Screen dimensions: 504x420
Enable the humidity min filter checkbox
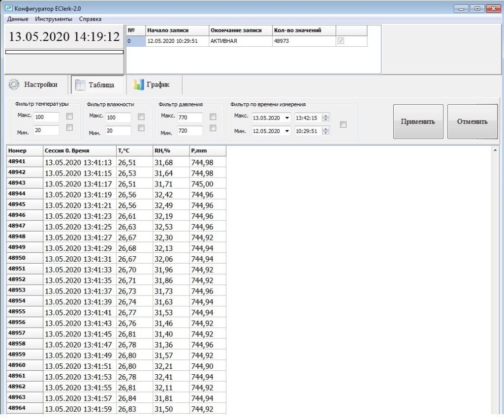click(x=141, y=128)
